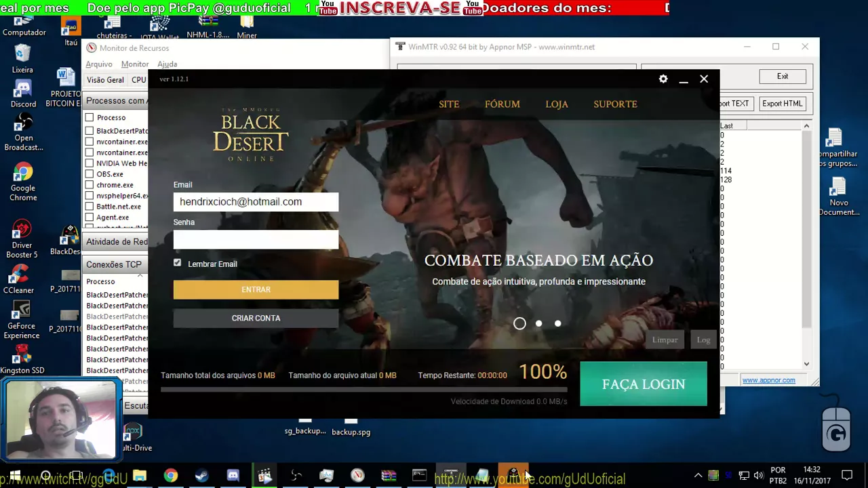
Task: Select the first slide indicator dot
Action: click(x=519, y=323)
